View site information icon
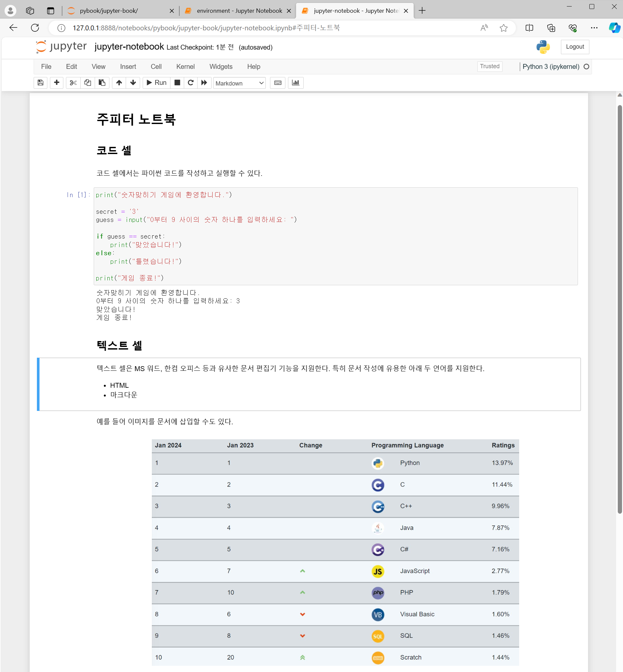Screen dimensions: 623x672 click(x=61, y=28)
